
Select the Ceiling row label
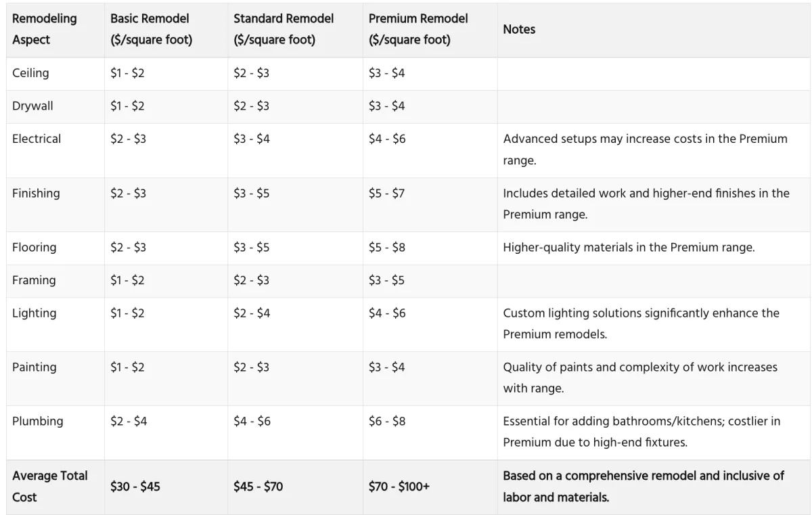pos(30,73)
